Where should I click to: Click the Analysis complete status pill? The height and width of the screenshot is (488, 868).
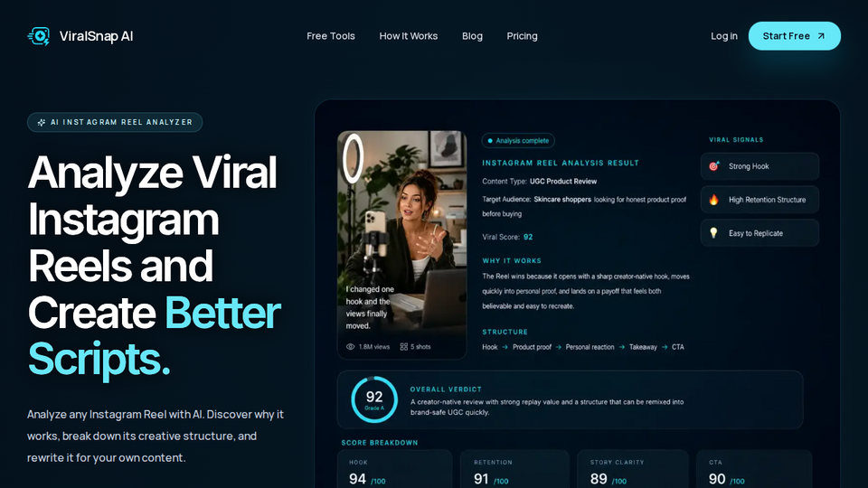tap(518, 141)
